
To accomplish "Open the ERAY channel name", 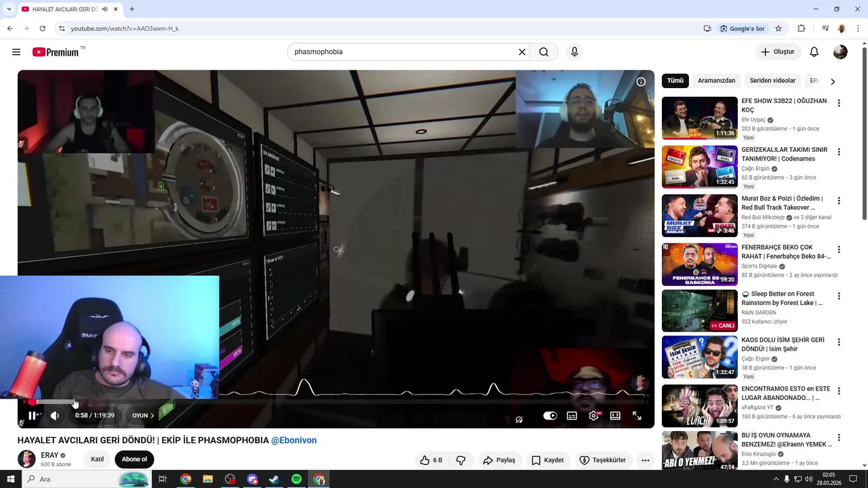I will coord(50,455).
